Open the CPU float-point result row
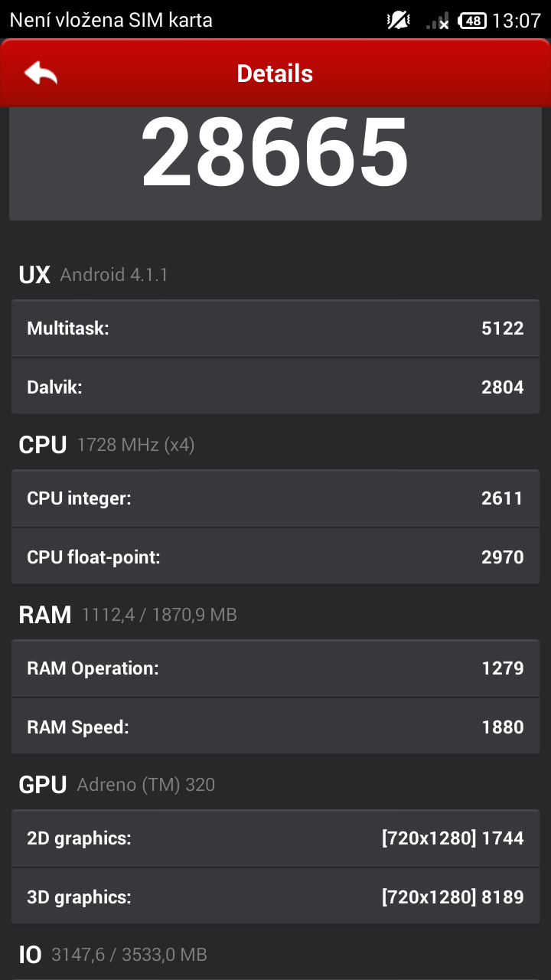 point(275,557)
